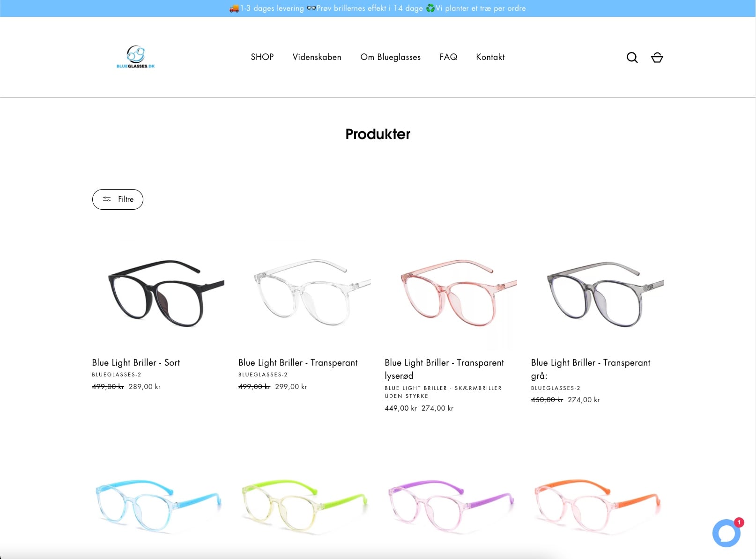This screenshot has width=756, height=559.
Task: Open Transperant grå product title
Action: (x=590, y=368)
